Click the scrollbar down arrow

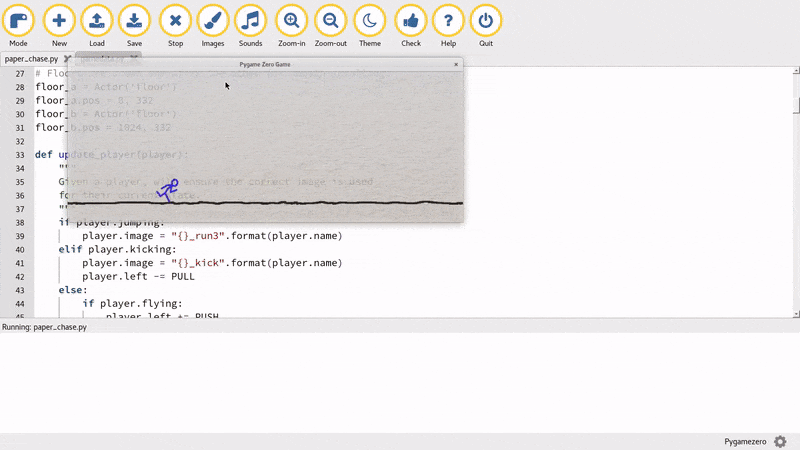coord(796,314)
